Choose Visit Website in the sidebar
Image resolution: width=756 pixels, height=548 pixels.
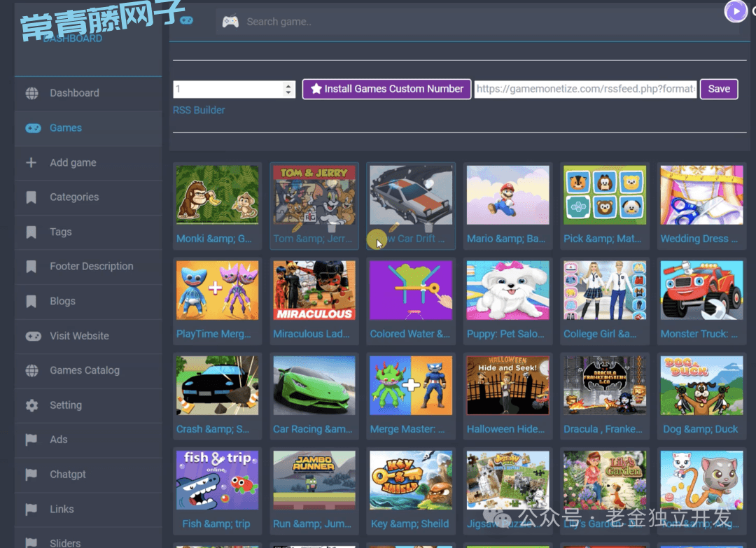coord(88,336)
